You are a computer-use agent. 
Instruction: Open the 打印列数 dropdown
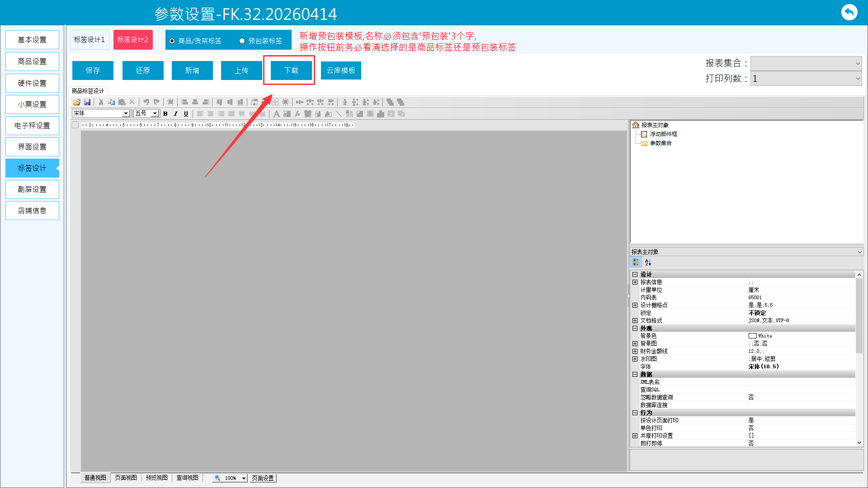click(x=806, y=79)
